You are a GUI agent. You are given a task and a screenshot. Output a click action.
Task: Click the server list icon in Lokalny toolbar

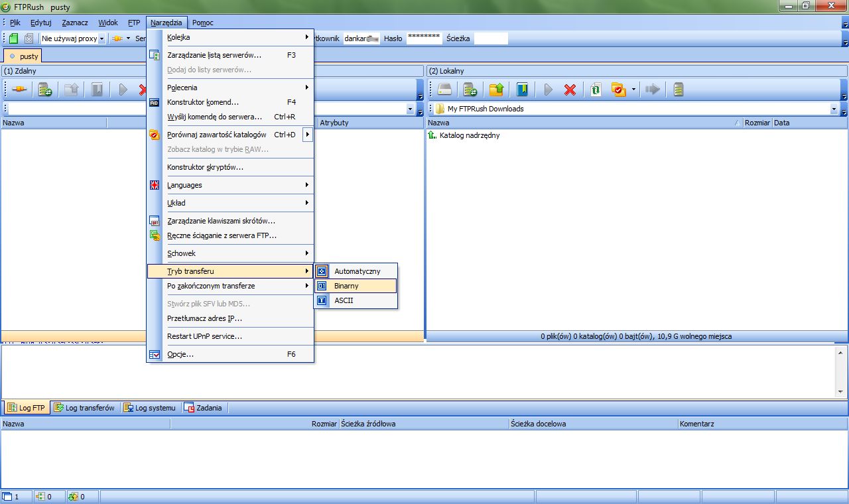point(470,90)
